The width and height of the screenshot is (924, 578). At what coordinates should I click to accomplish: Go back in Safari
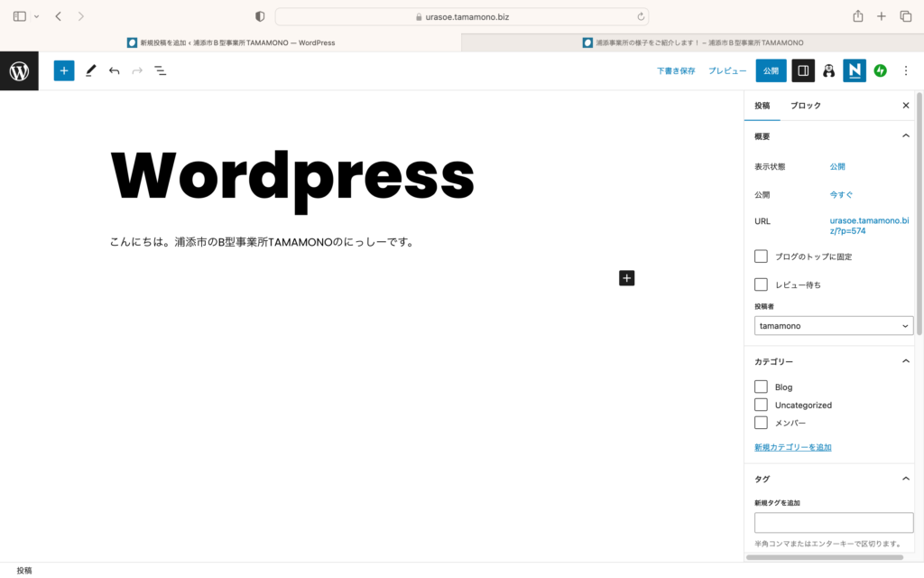tap(59, 16)
